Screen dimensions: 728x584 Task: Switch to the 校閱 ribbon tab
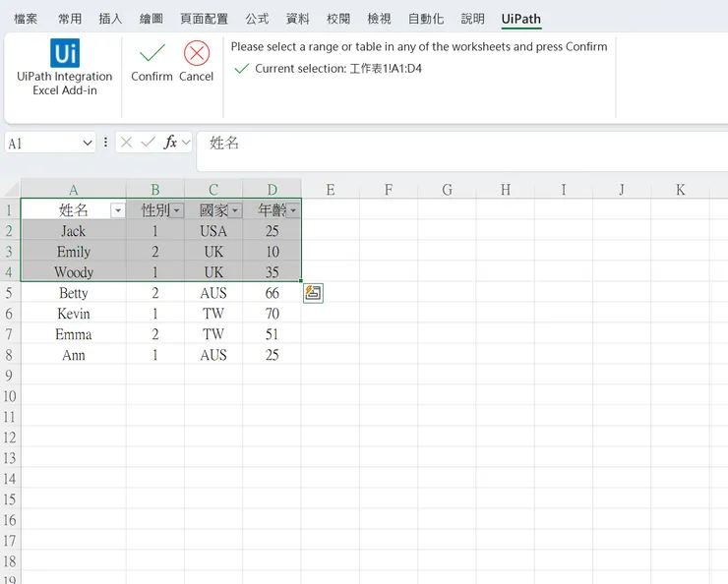point(338,19)
